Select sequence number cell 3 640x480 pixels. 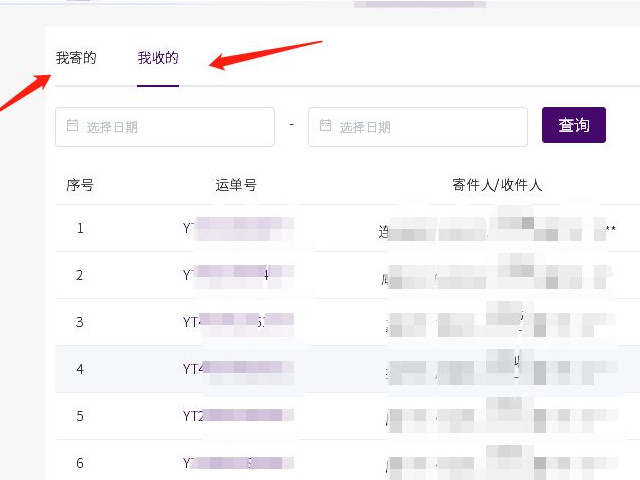pyautogui.click(x=80, y=322)
